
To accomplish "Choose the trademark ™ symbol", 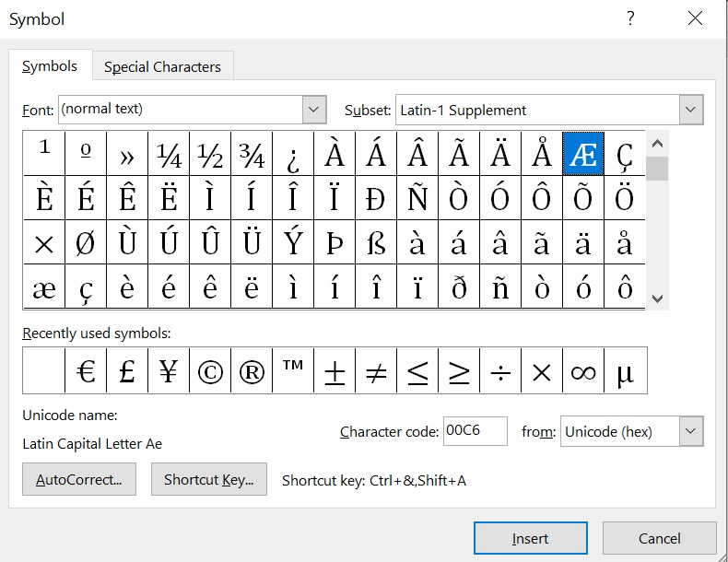I will [x=293, y=370].
